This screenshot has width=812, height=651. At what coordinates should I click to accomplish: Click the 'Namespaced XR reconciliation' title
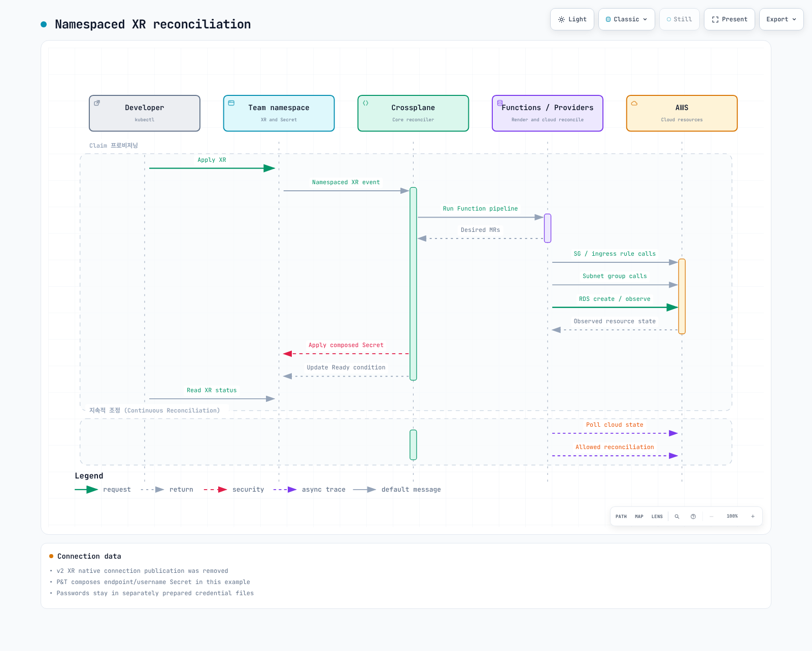153,24
